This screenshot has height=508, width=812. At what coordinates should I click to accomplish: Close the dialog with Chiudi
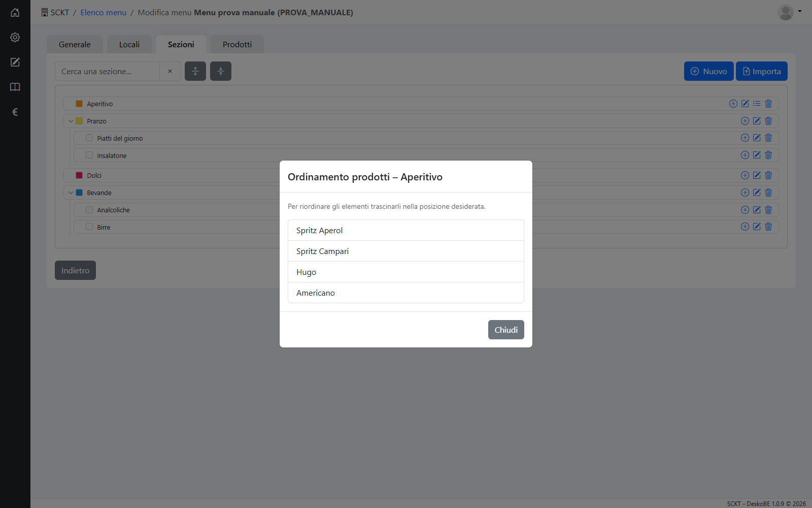(506, 330)
